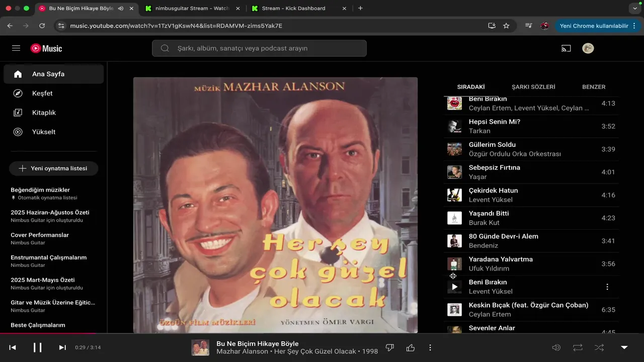Image resolution: width=644 pixels, height=362 pixels.
Task: Click play on Beni Bırakın Levent Yüksel
Action: (x=454, y=287)
